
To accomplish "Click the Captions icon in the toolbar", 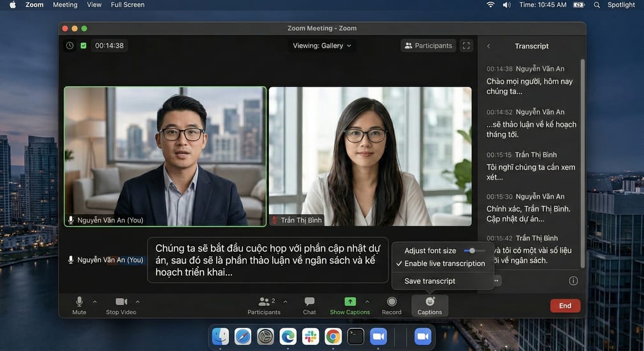I will click(x=430, y=301).
